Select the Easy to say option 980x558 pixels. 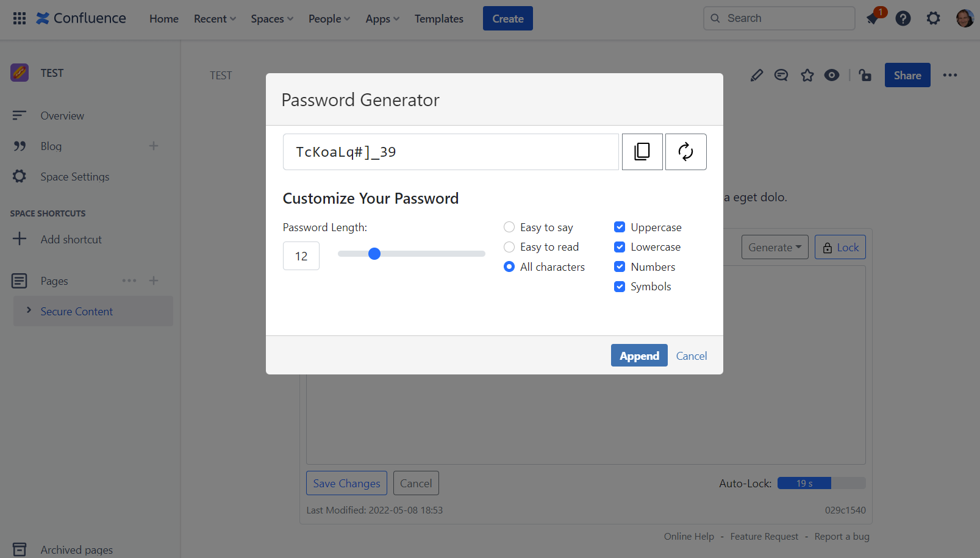pyautogui.click(x=509, y=227)
